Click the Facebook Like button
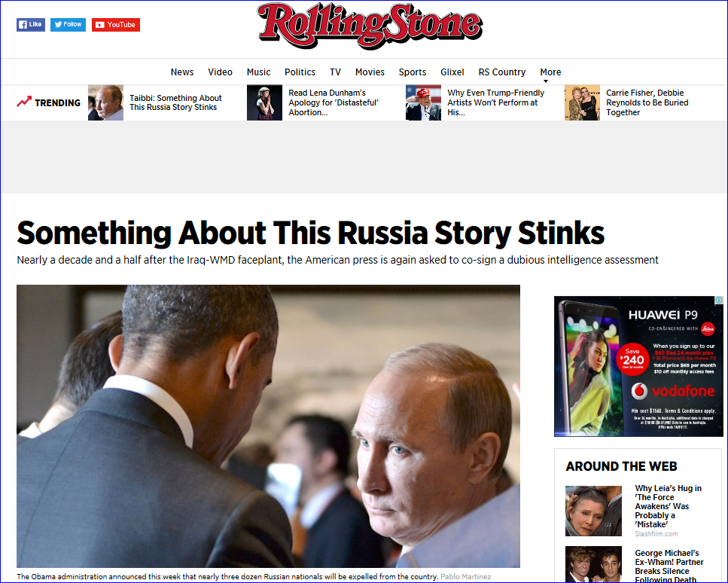 point(31,25)
